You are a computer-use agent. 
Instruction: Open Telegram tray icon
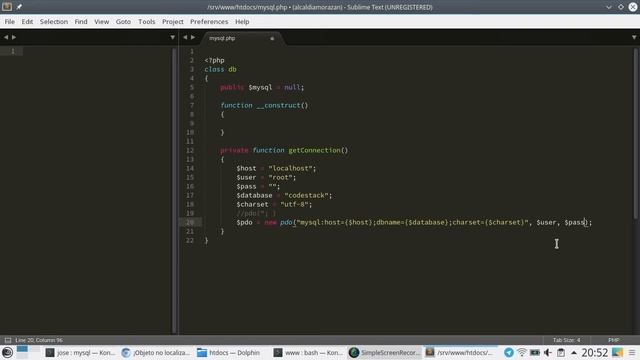pos(509,352)
